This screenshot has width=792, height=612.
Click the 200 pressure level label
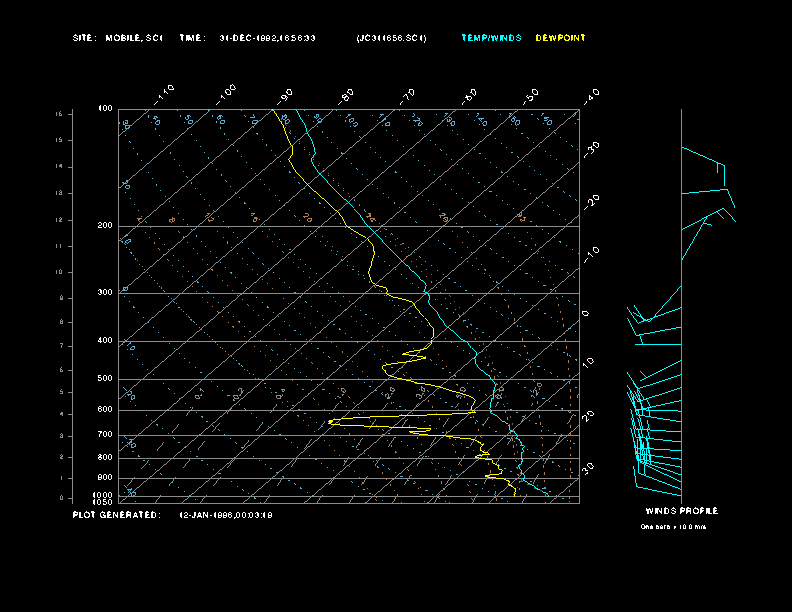tap(105, 225)
